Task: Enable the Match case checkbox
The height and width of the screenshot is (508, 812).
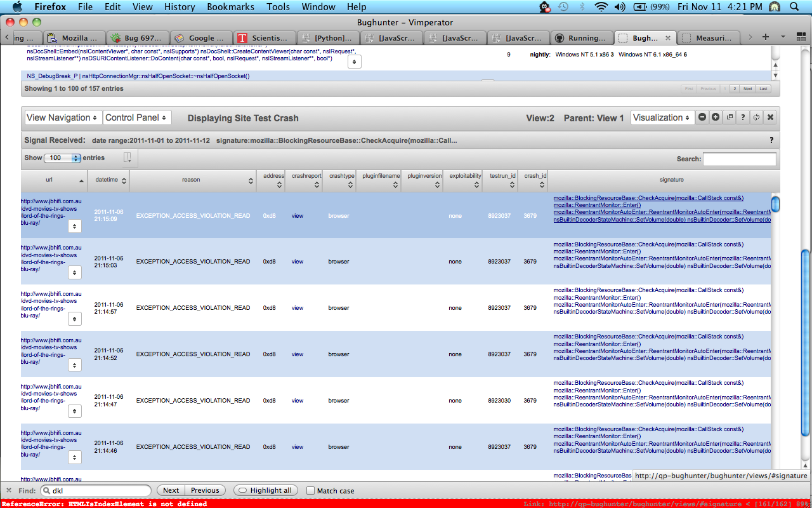Action: click(x=310, y=490)
